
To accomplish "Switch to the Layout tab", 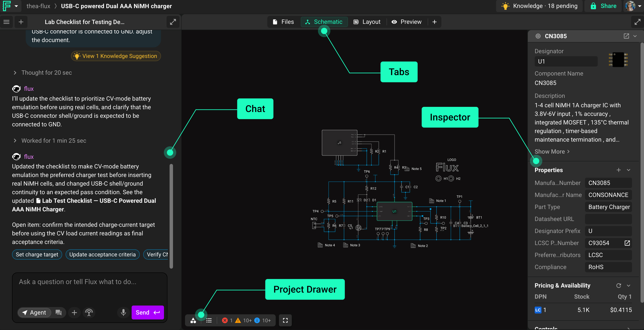I will [x=367, y=22].
